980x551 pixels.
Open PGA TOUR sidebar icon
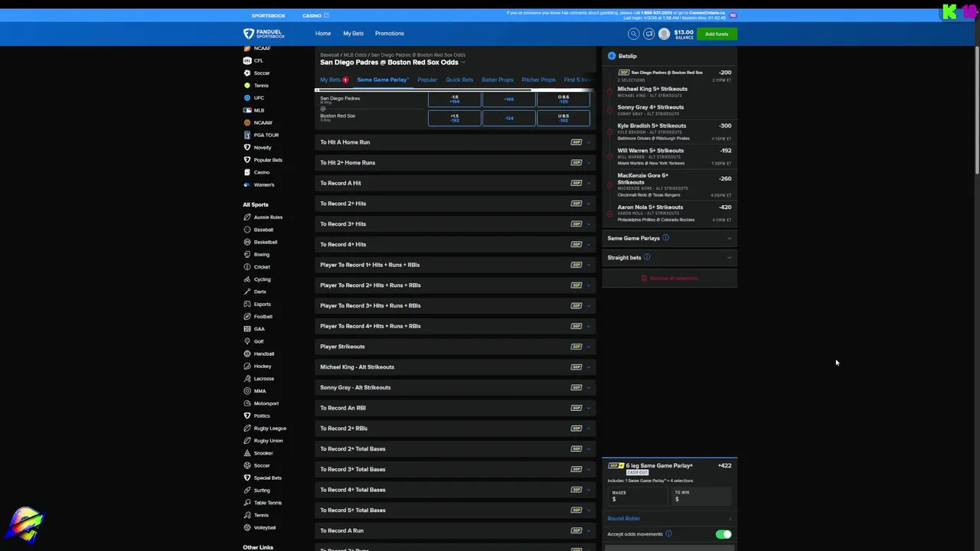pos(247,135)
